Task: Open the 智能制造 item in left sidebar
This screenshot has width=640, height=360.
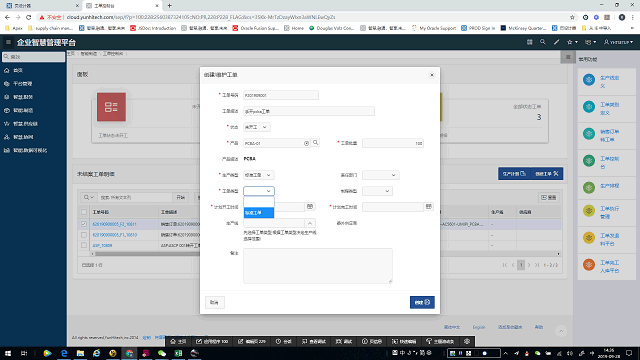Action: click(23, 111)
